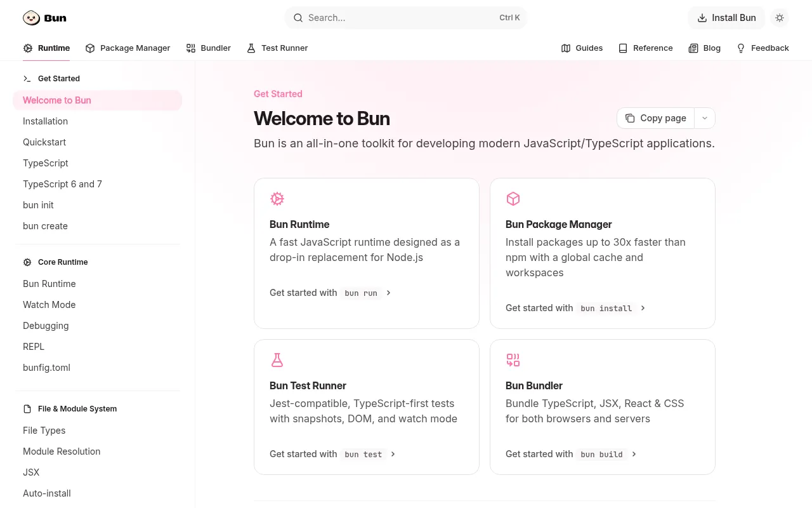Open Auto-install in sidebar

97,493
